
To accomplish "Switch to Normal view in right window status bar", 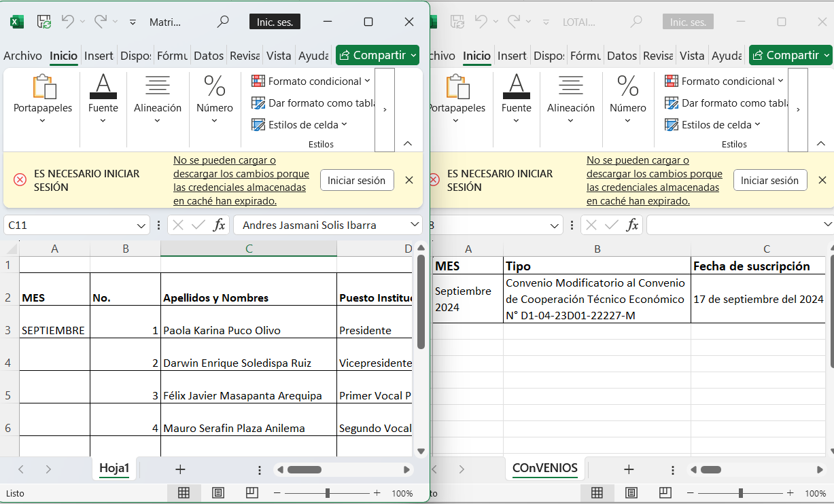I will (x=597, y=493).
